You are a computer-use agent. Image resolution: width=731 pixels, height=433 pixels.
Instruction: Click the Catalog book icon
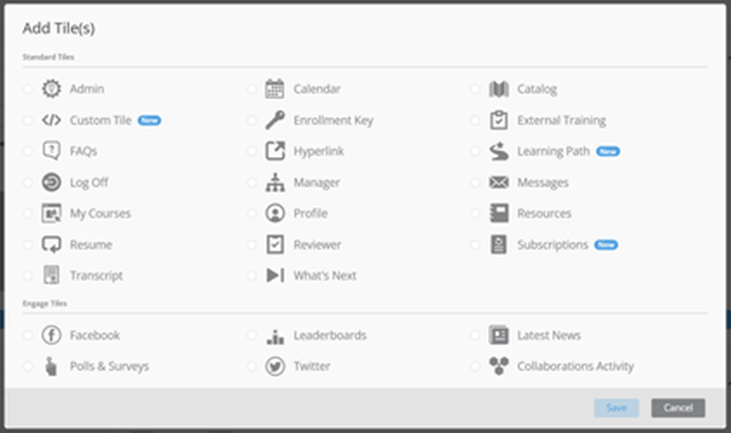click(499, 89)
